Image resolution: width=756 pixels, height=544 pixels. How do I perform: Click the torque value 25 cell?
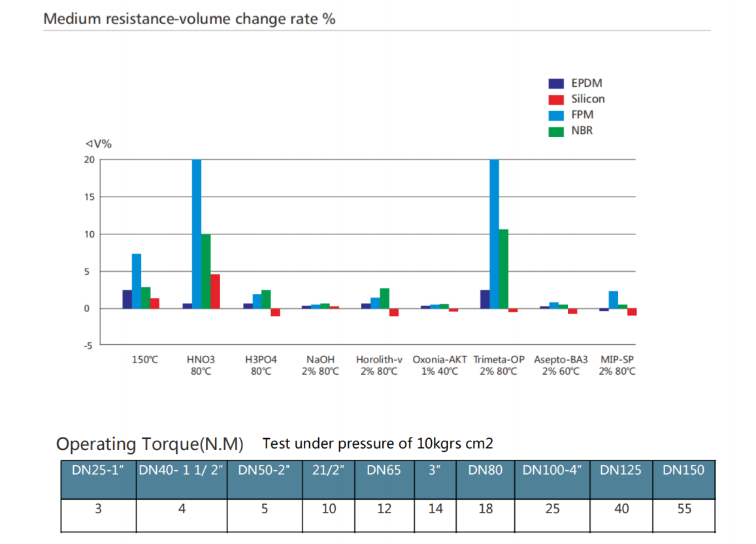tap(552, 509)
